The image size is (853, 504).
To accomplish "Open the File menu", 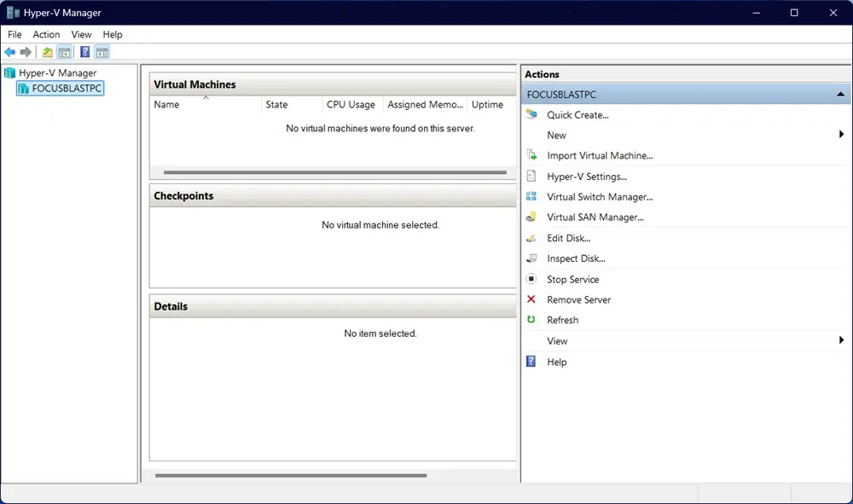I will [14, 34].
